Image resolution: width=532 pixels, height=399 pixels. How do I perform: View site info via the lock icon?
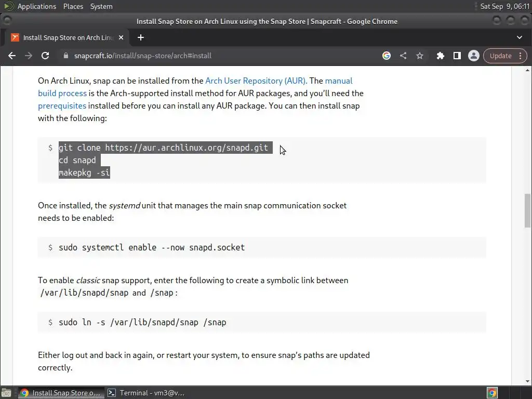point(66,56)
